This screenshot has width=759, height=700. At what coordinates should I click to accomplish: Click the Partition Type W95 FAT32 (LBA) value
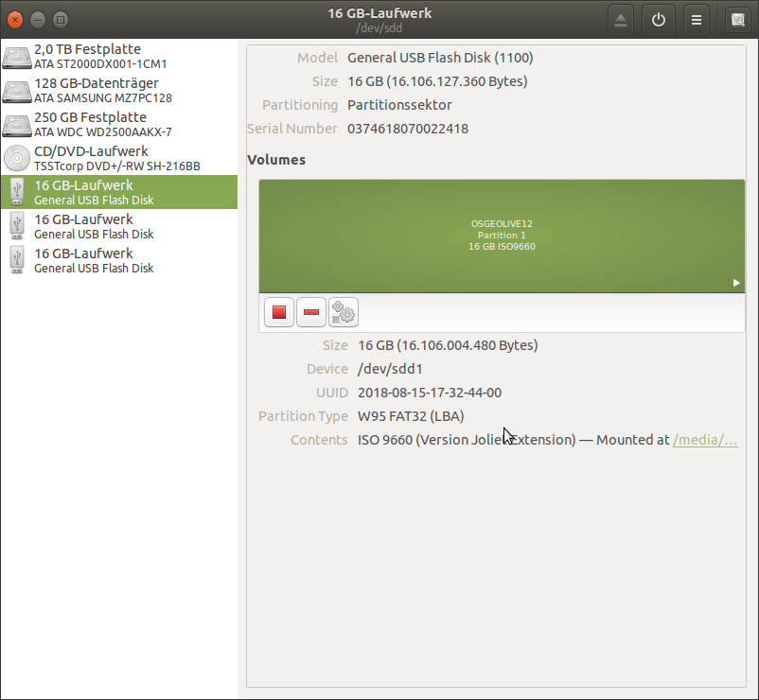(x=411, y=416)
